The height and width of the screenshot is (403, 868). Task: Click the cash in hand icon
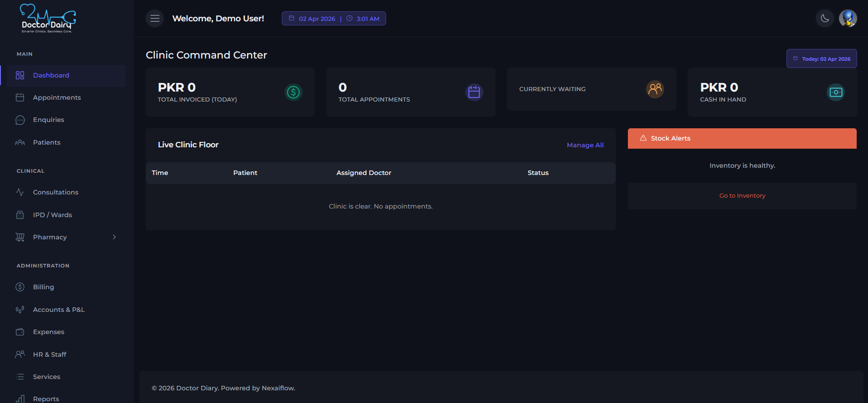tap(835, 92)
